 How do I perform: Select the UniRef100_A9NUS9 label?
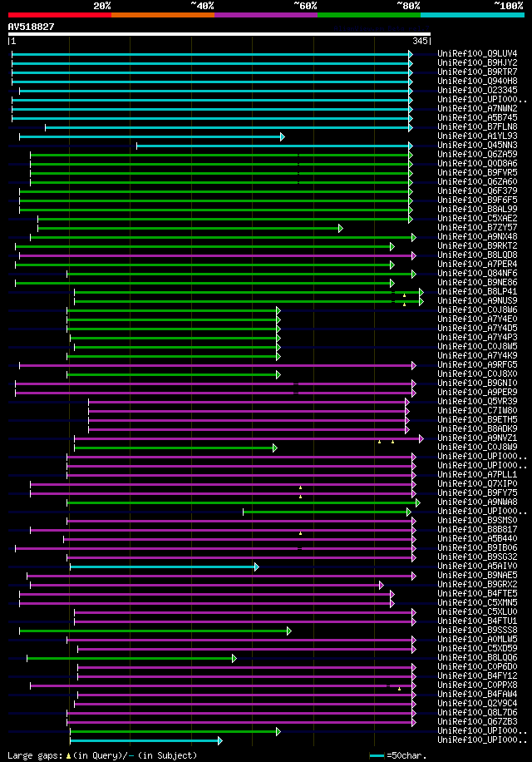[477, 301]
